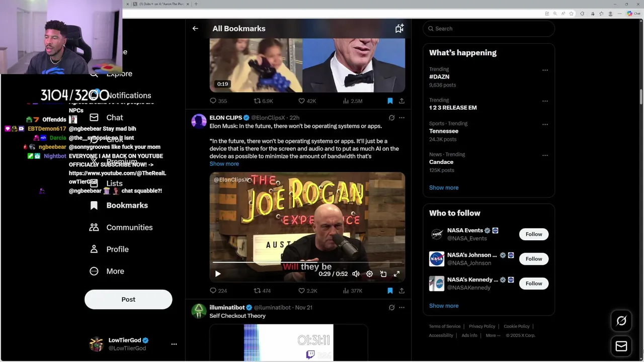Open the floating Messages envelope button

coord(621,346)
